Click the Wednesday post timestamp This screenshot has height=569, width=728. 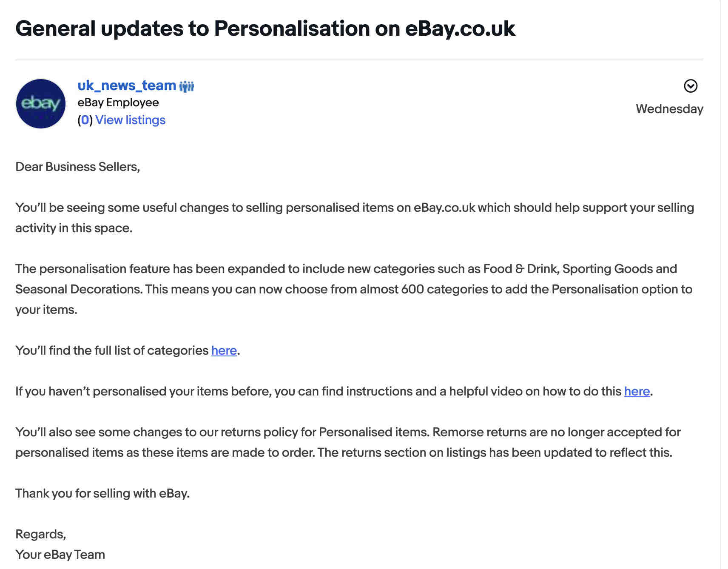[x=669, y=109]
